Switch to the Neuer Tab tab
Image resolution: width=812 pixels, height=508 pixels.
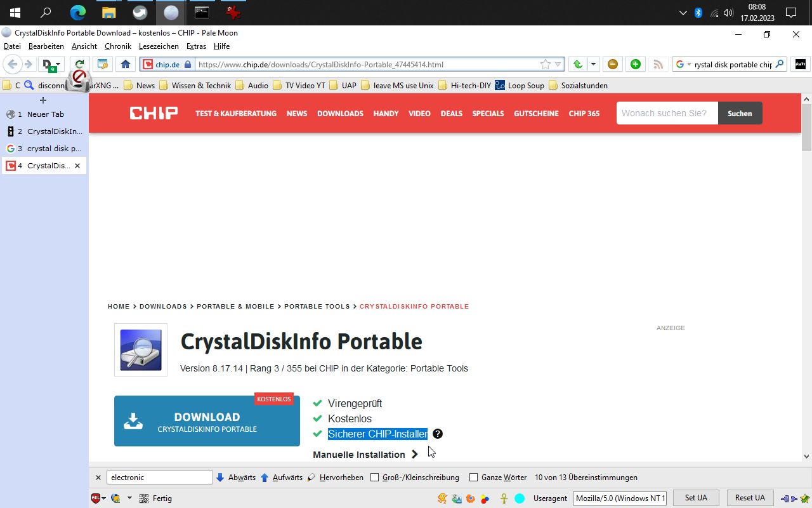point(44,114)
